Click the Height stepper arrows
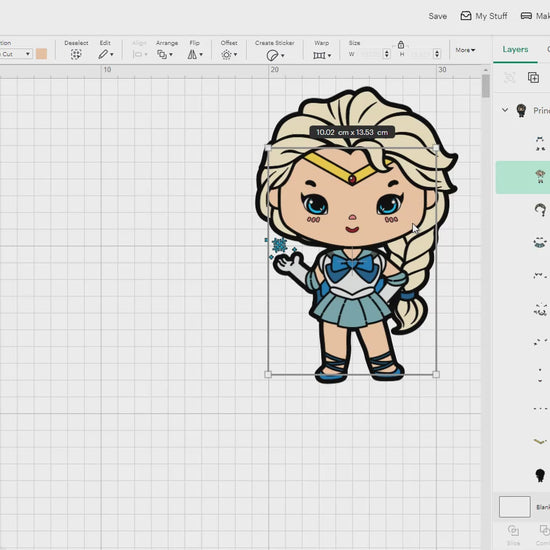 tap(437, 54)
